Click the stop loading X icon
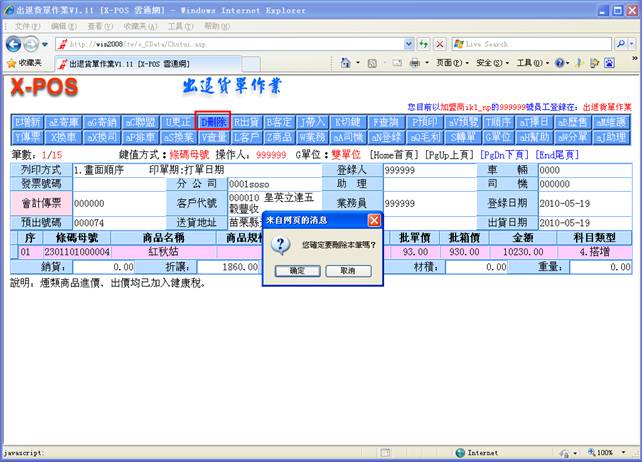642x462 pixels. pyautogui.click(x=438, y=44)
